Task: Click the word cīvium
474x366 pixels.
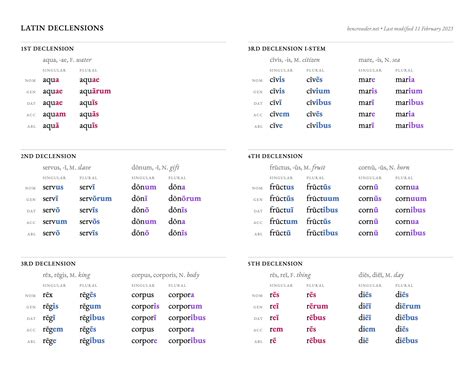Action: (x=318, y=91)
